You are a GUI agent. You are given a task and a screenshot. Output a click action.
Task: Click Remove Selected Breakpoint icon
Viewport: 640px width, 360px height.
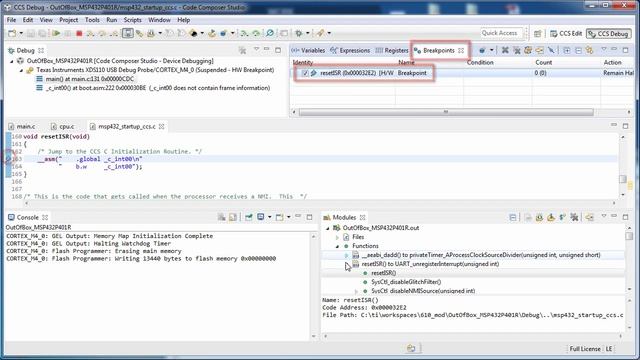505,50
